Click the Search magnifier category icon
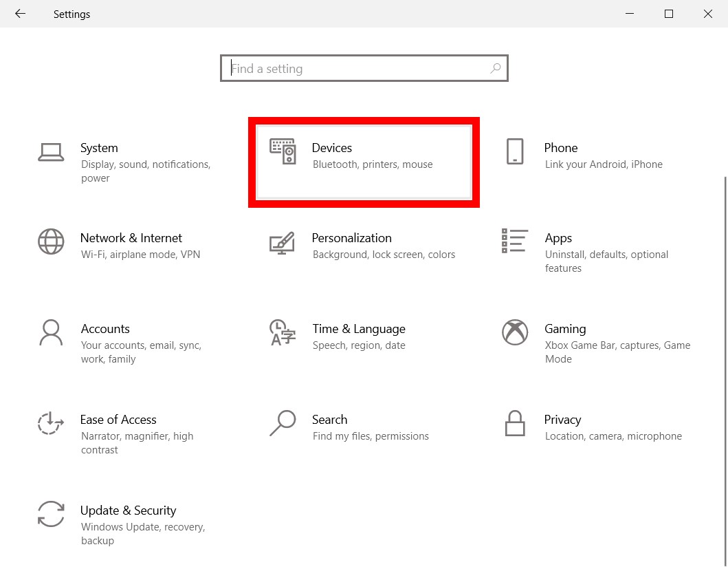The image size is (728, 580). 283,423
